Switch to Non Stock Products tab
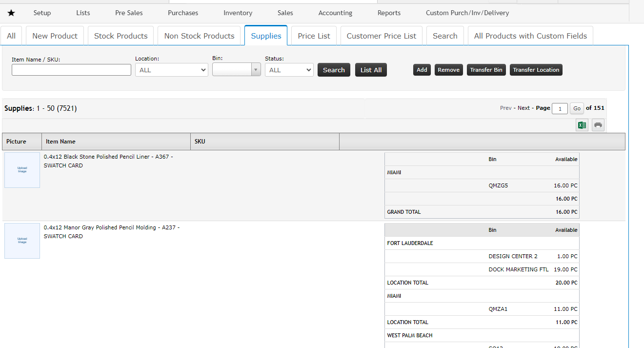This screenshot has height=348, width=644. (199, 36)
